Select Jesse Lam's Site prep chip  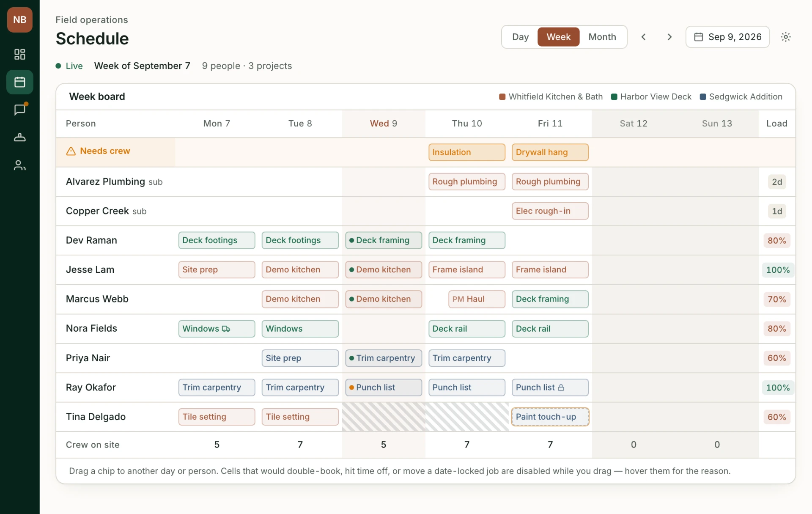click(217, 270)
